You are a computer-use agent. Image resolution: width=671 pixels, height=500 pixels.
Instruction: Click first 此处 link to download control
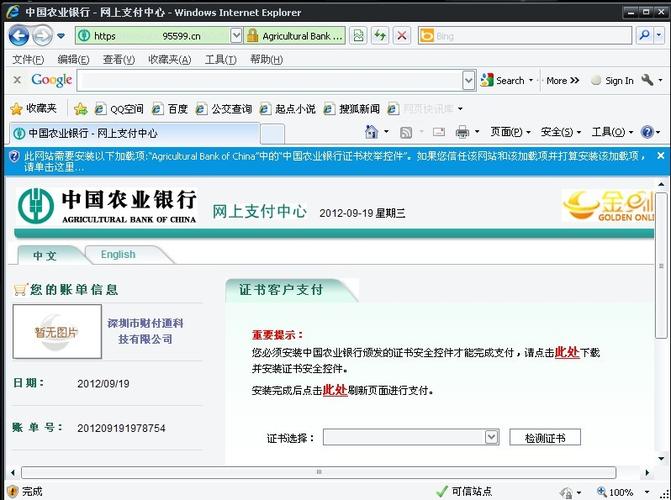567,352
